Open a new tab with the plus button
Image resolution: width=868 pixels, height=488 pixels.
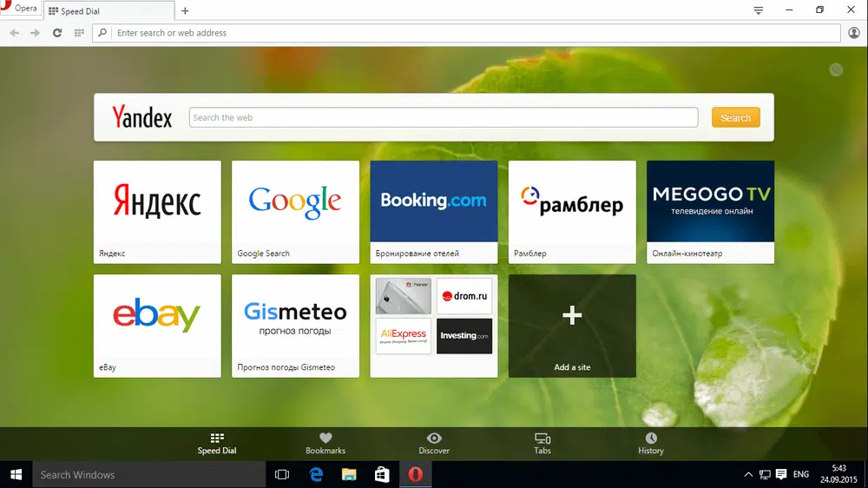(185, 10)
